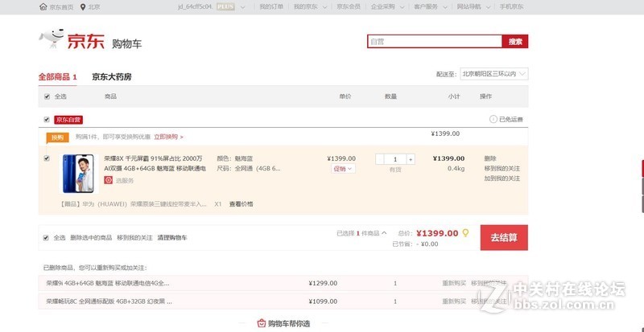Viewport: 644px width, 332px height.
Task: Click 清理购物车
Action: (x=172, y=238)
